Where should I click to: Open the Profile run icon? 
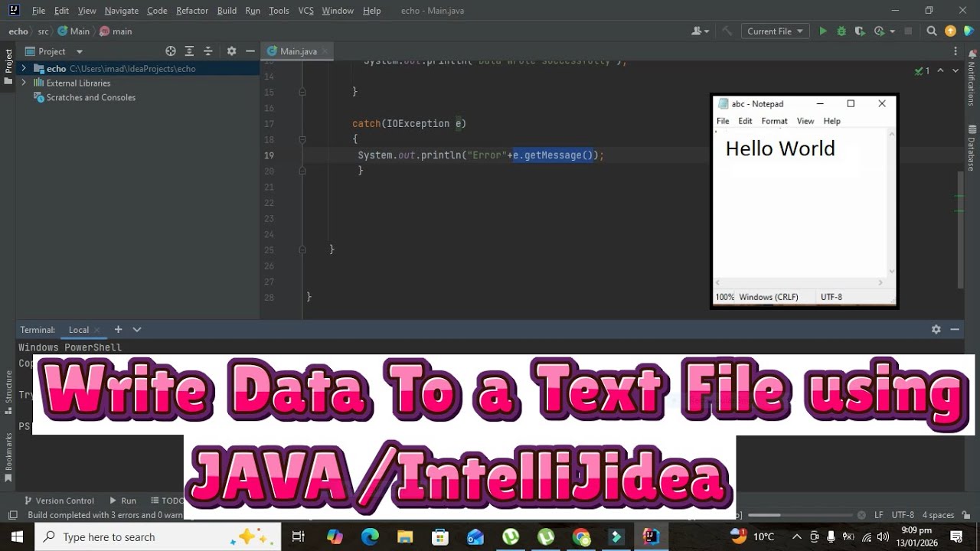coord(879,31)
